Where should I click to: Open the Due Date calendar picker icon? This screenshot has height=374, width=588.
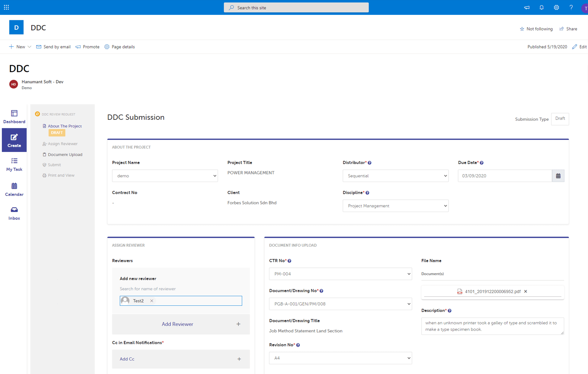(x=558, y=176)
